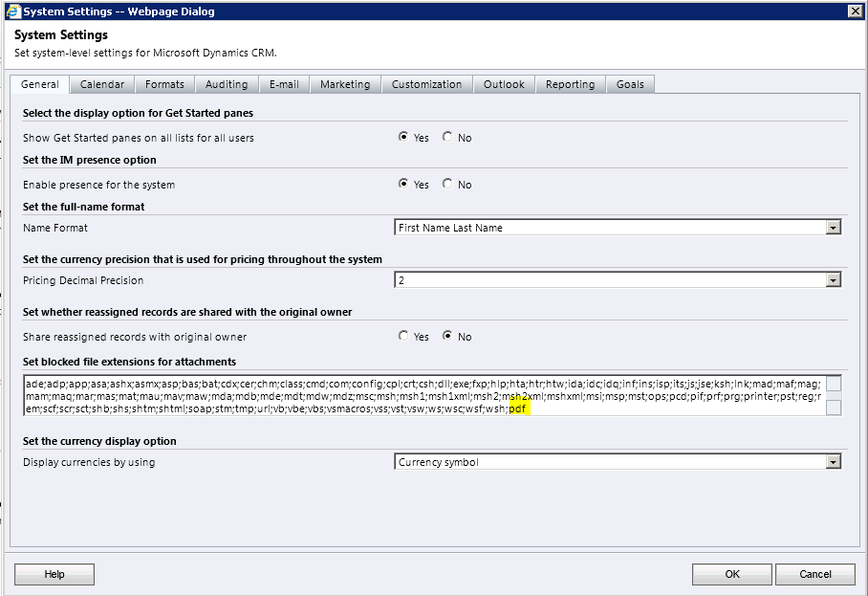Click the Cancel button
Screen dimensions: 868x596
814,574
